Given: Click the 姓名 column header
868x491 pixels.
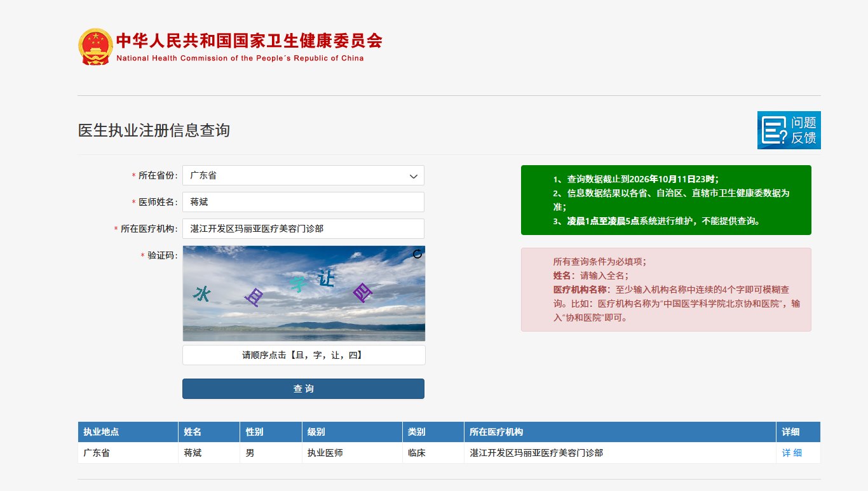Looking at the screenshot, I should coord(209,432).
